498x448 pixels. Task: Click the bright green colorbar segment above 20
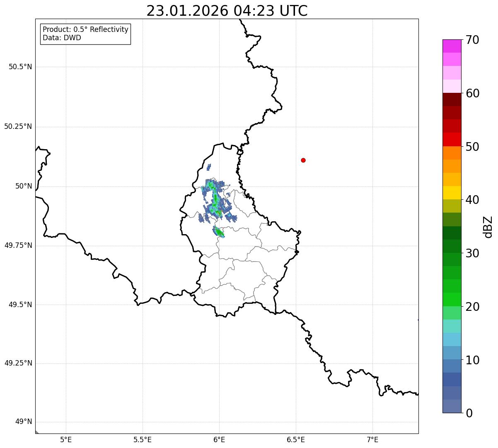tap(452, 300)
